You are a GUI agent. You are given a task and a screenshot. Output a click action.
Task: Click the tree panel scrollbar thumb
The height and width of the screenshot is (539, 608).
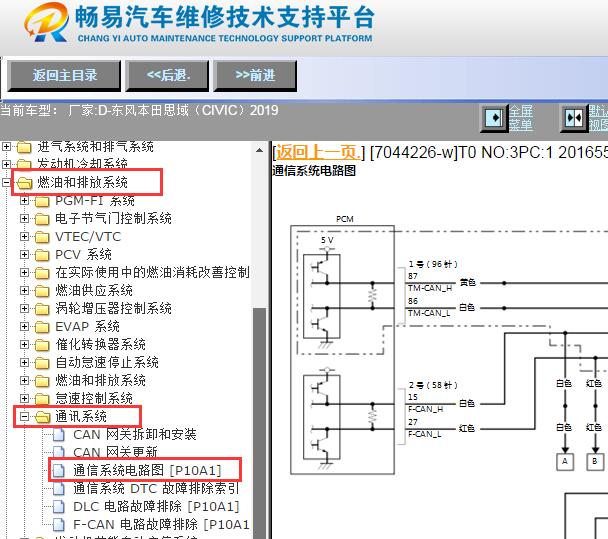[x=260, y=423]
